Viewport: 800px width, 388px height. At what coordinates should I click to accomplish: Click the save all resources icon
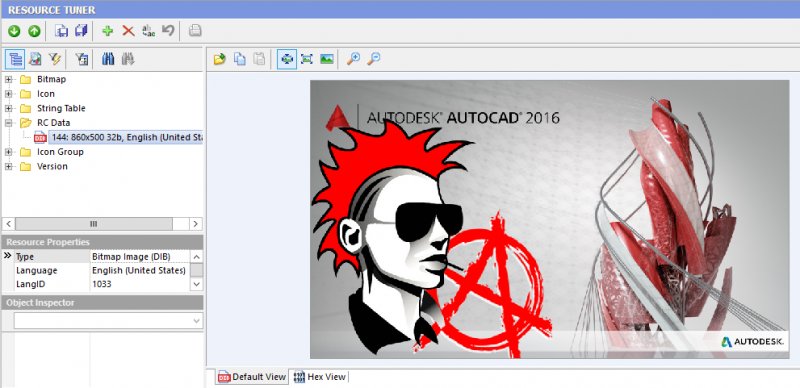[81, 31]
